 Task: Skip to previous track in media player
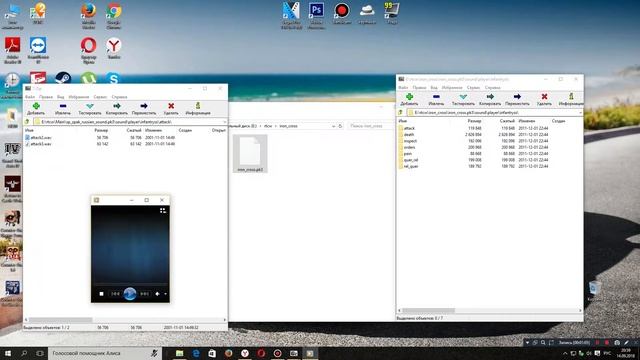(x=116, y=294)
